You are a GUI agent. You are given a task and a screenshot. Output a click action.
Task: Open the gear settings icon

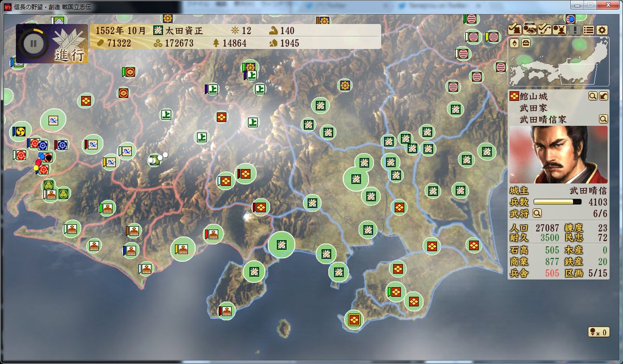coord(602,30)
